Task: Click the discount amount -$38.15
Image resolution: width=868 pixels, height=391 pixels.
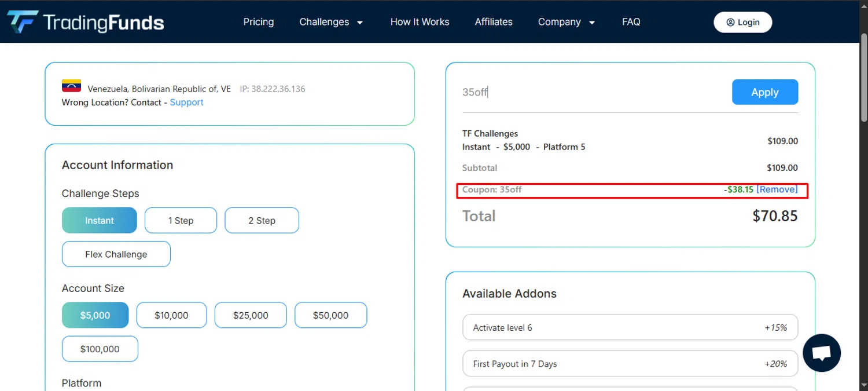Action: tap(738, 189)
